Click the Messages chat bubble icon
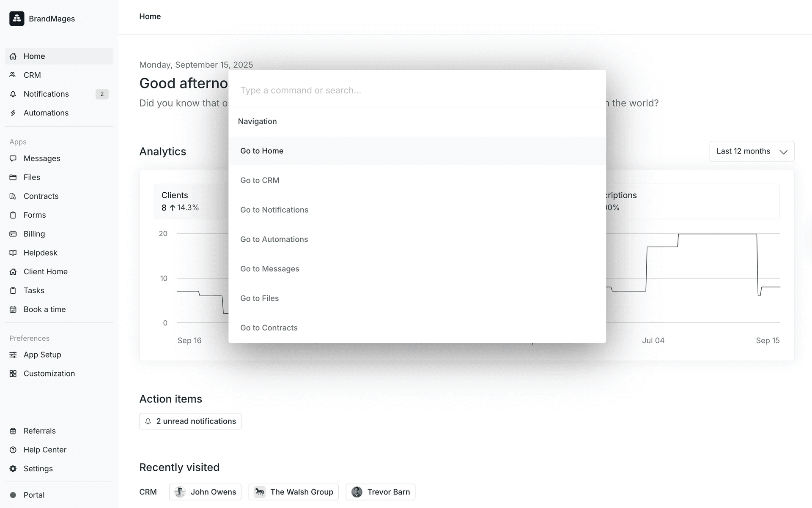812x508 pixels. coord(13,158)
